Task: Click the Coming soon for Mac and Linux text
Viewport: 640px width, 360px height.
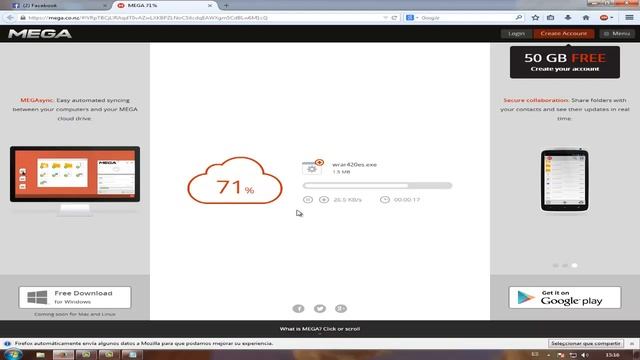Action: point(75,314)
